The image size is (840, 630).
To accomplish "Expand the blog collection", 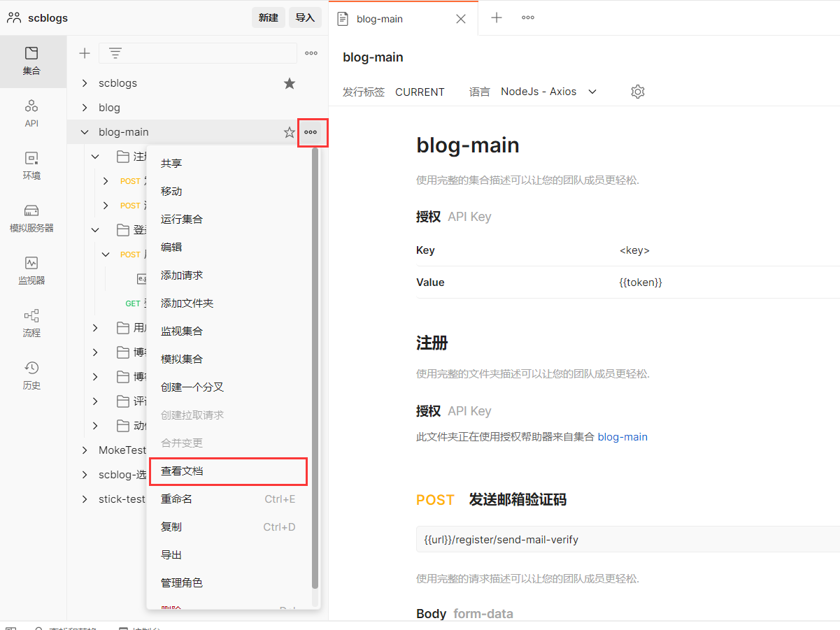I will (x=85, y=108).
